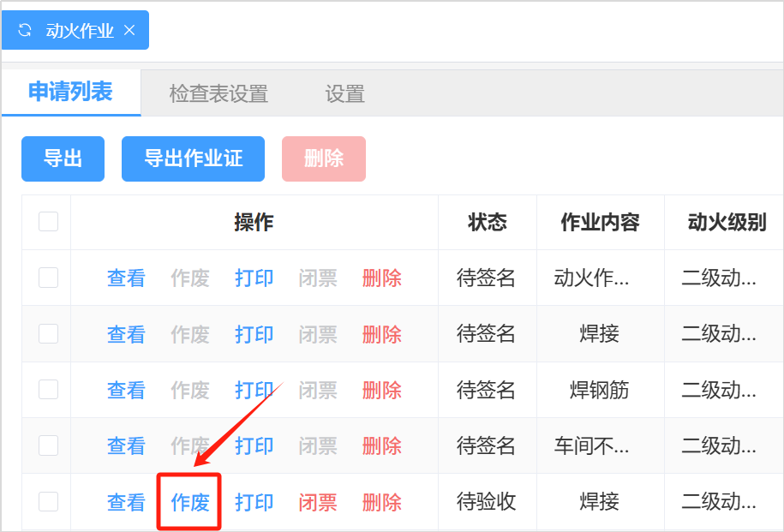Click the 导出作业证 button
Viewport: 784px width, 532px height.
coord(193,158)
